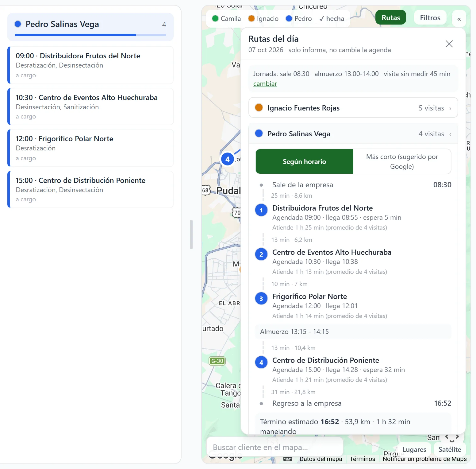The height and width of the screenshot is (469, 476).
Task: Collapse Pedro Salinas Vega route with 4 visitas
Action: click(x=353, y=134)
